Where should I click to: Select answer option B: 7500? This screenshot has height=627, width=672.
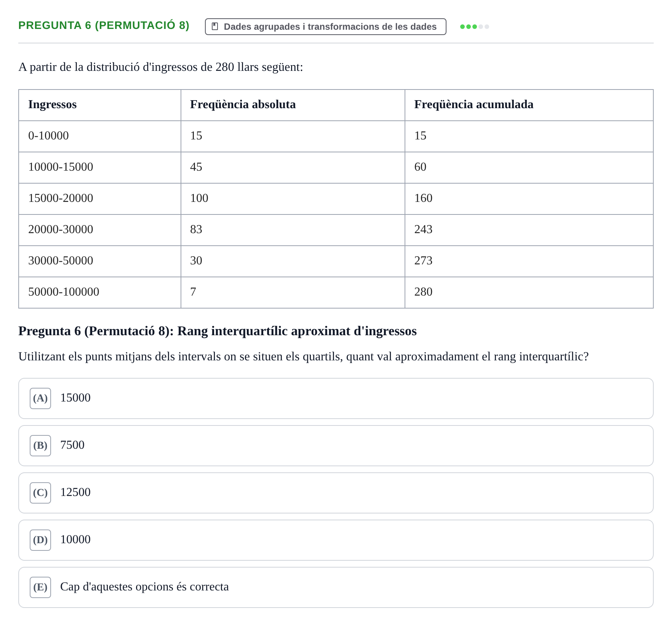pos(336,446)
